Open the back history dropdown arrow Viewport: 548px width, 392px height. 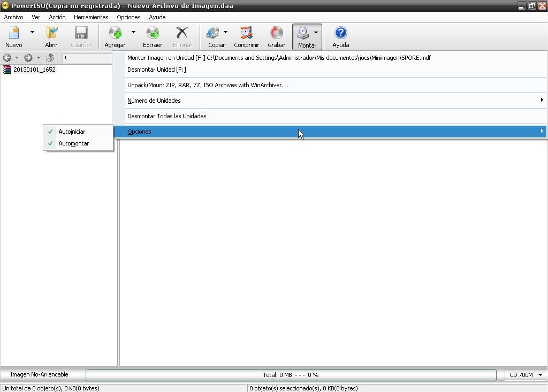click(x=17, y=58)
